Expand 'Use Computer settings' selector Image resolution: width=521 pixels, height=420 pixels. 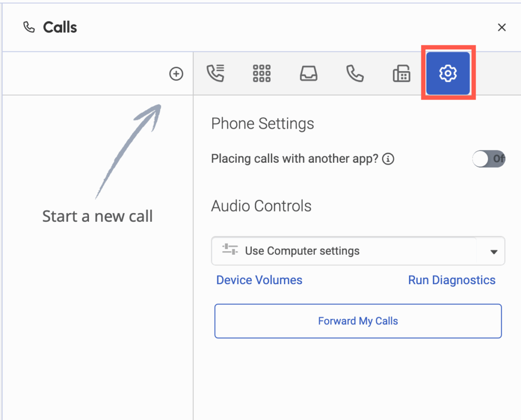pyautogui.click(x=358, y=251)
